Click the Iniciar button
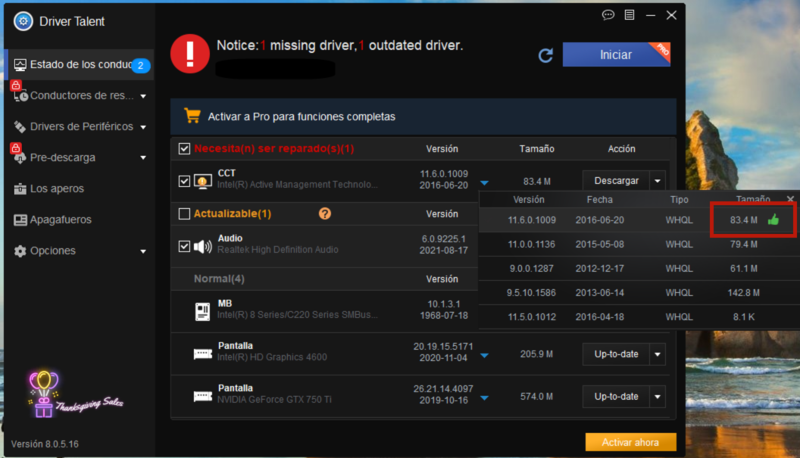 [x=616, y=55]
